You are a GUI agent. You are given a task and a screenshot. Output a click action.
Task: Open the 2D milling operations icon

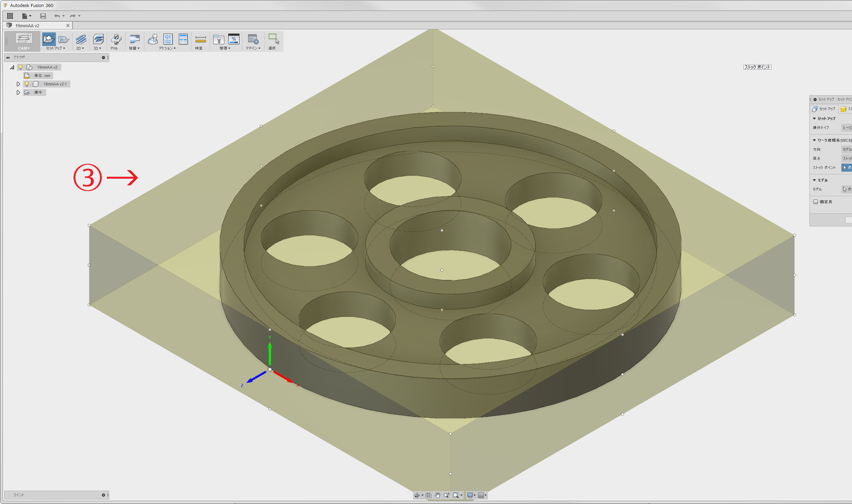[x=81, y=39]
